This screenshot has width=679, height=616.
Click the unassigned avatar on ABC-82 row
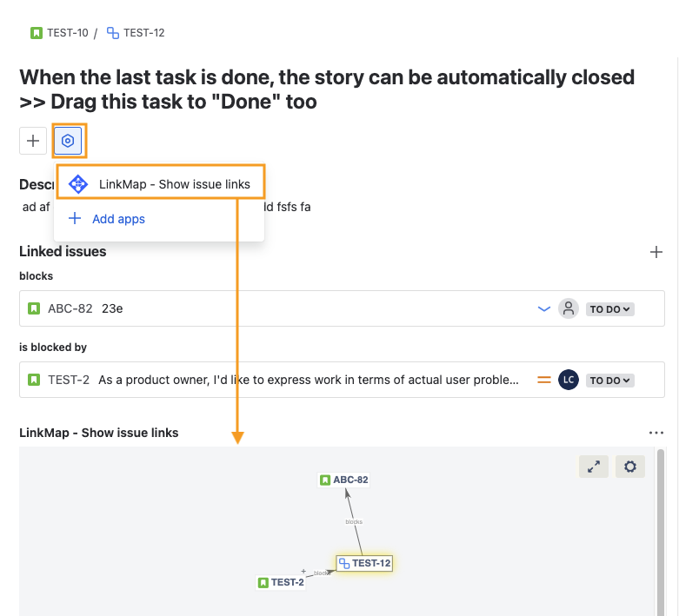[568, 308]
